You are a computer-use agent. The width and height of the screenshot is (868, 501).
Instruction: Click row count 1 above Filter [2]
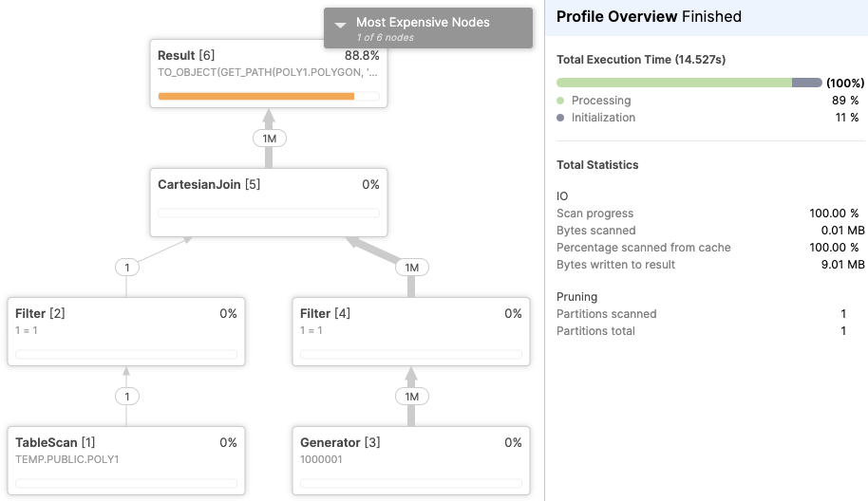(x=127, y=268)
